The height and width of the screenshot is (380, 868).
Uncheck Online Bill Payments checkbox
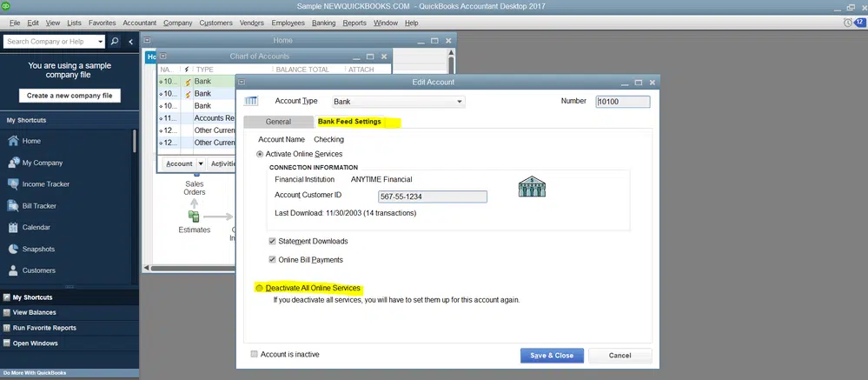(x=272, y=259)
